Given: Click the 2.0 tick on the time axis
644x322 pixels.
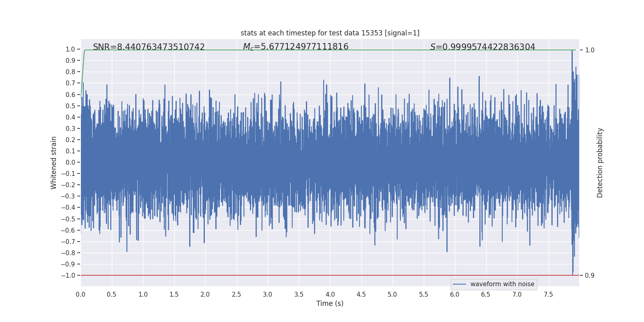Looking at the screenshot, I should (205, 294).
